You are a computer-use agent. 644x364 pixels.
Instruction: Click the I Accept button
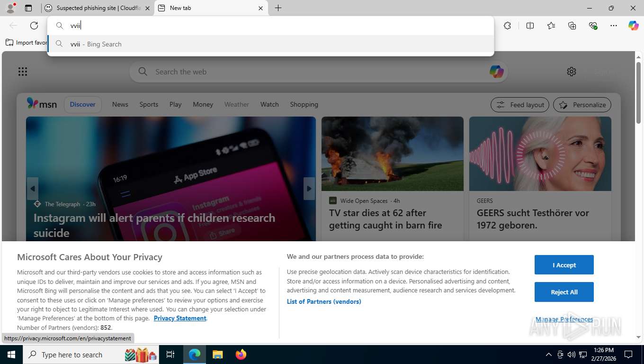(x=564, y=265)
